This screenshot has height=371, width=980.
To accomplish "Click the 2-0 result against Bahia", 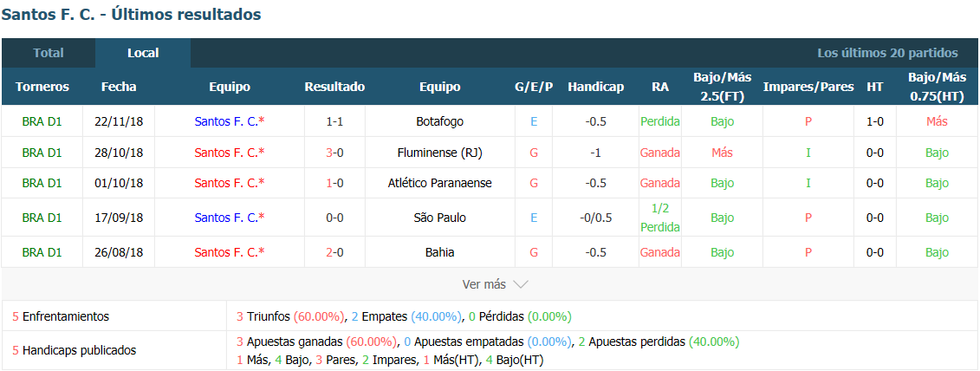I will tap(334, 253).
